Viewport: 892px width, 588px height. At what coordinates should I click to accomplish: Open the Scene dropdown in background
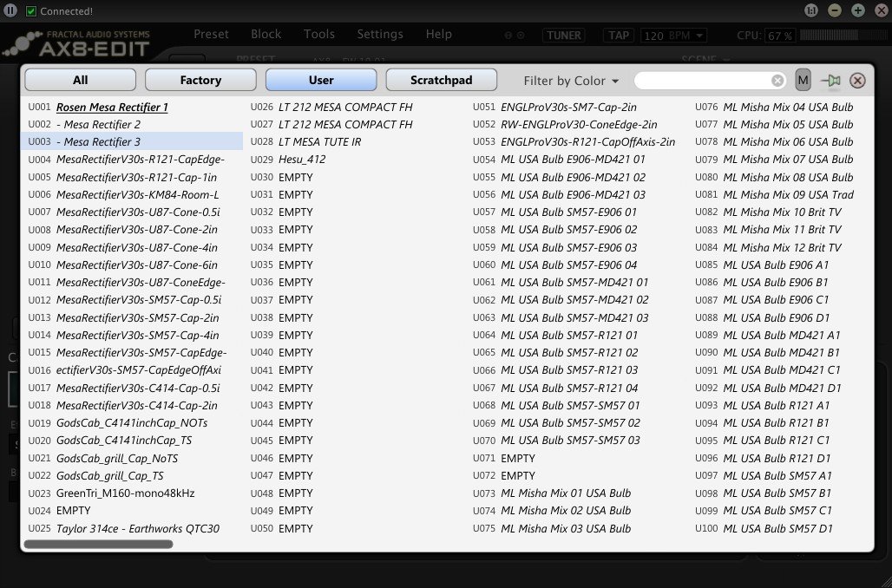(705, 59)
